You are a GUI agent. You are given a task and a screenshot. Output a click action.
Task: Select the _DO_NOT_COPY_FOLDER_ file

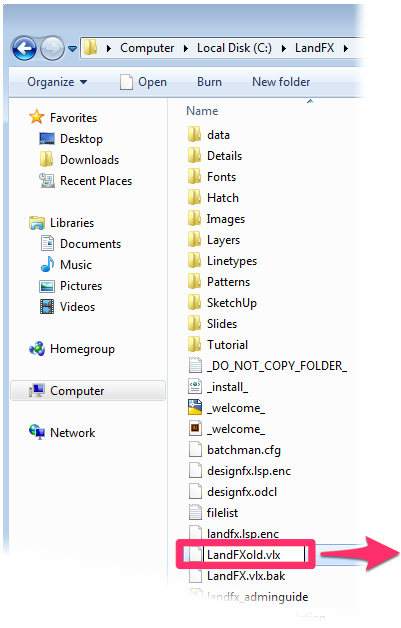pos(277,366)
